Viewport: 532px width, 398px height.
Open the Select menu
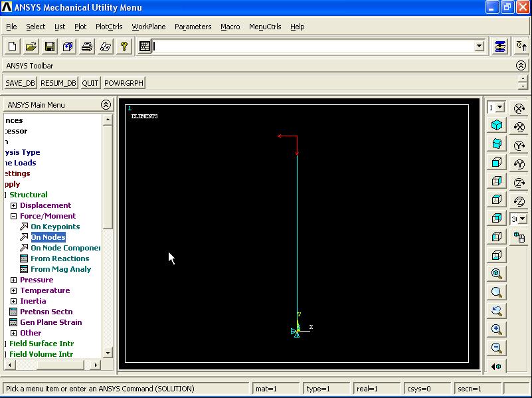36,27
